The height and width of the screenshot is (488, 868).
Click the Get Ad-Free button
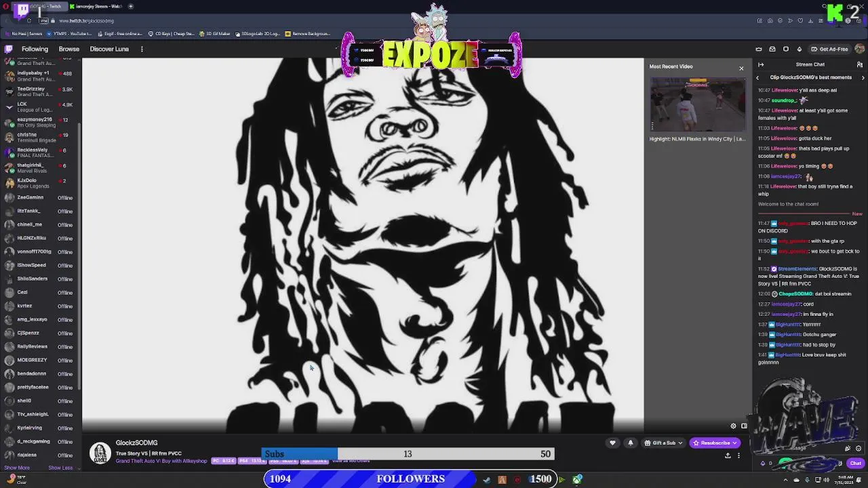click(829, 49)
